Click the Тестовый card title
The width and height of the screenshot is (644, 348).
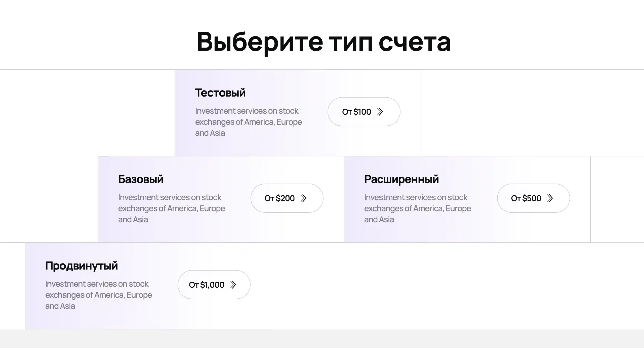220,93
